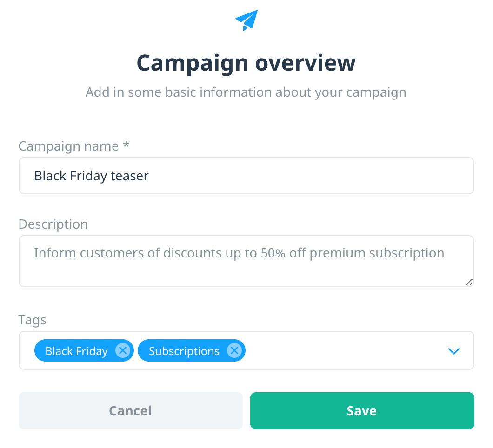This screenshot has width=493, height=448.
Task: Remove the Subscriptions tag
Action: 234,350
